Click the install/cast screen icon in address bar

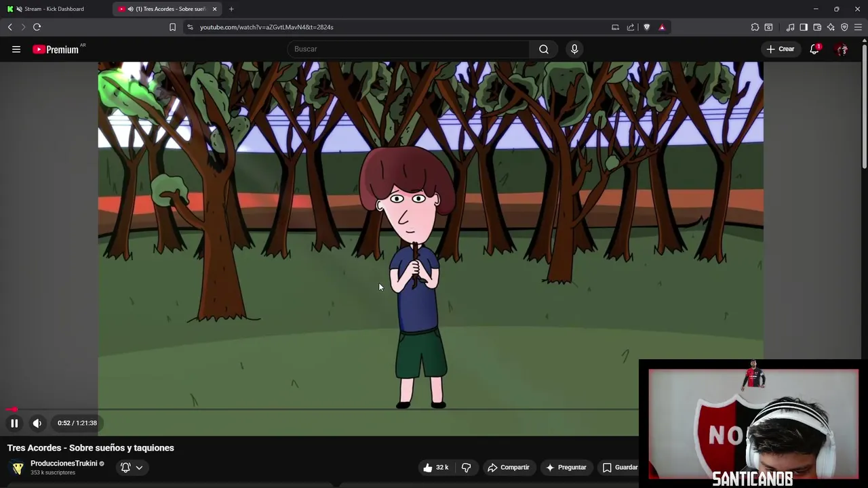615,27
